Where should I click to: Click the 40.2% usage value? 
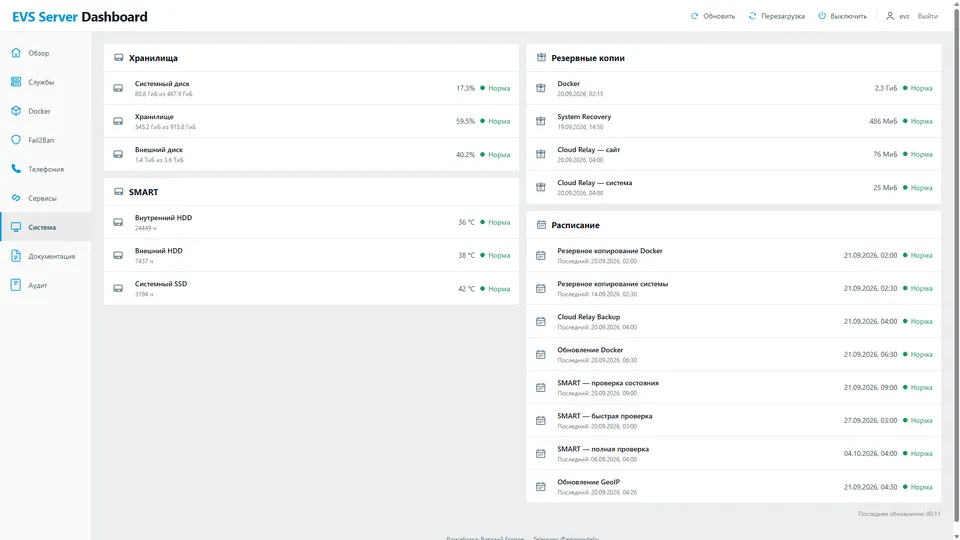465,154
